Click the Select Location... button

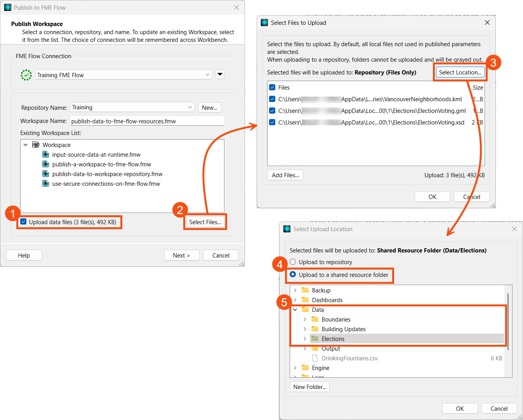(460, 73)
